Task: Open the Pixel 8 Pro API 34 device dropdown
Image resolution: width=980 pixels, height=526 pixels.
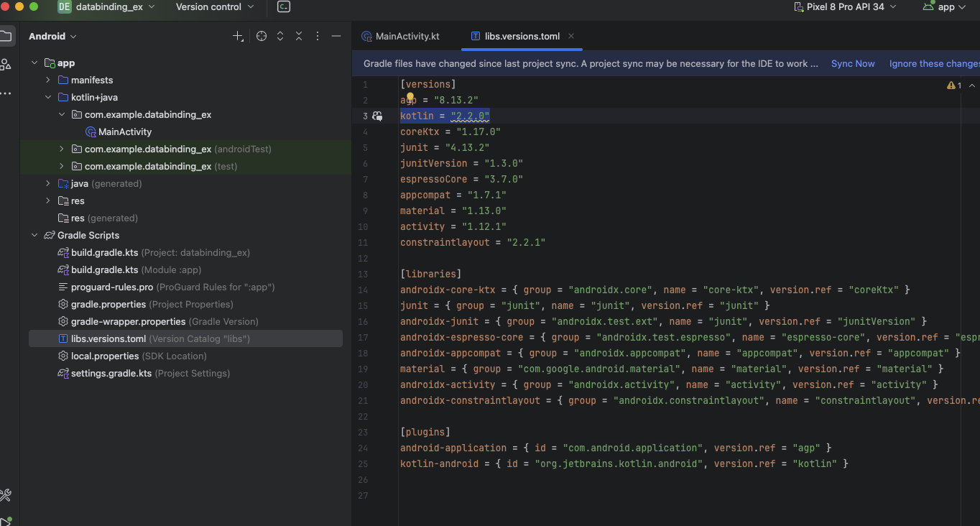Action: click(845, 7)
